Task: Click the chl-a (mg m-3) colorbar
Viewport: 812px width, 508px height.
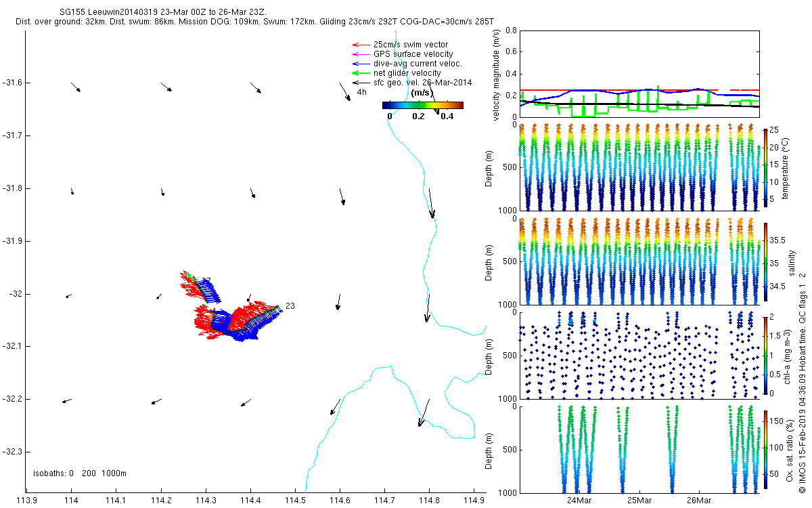Action: coord(765,354)
